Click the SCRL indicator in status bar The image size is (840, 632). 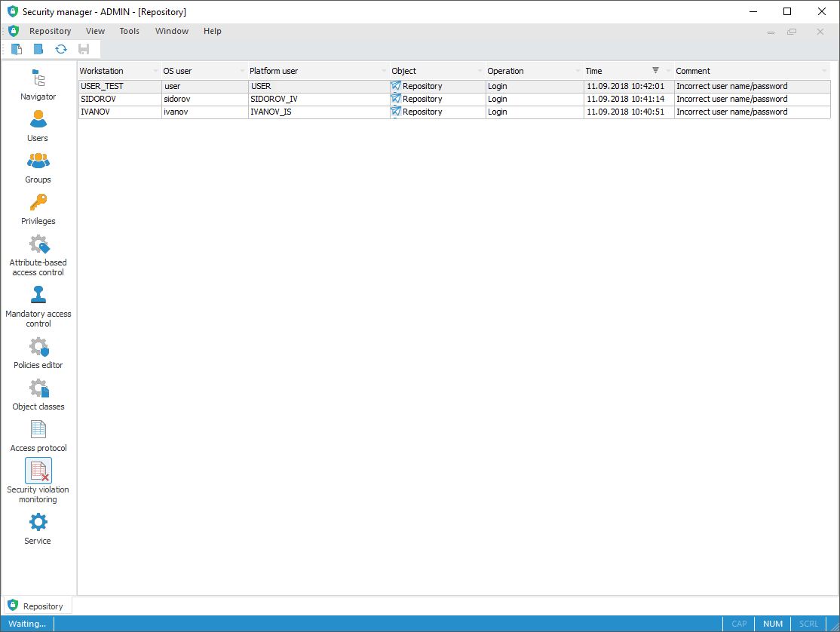(x=808, y=624)
